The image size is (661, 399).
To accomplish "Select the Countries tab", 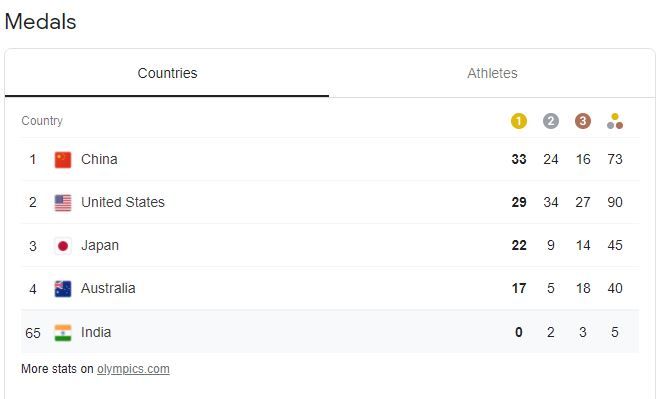I will [x=167, y=73].
